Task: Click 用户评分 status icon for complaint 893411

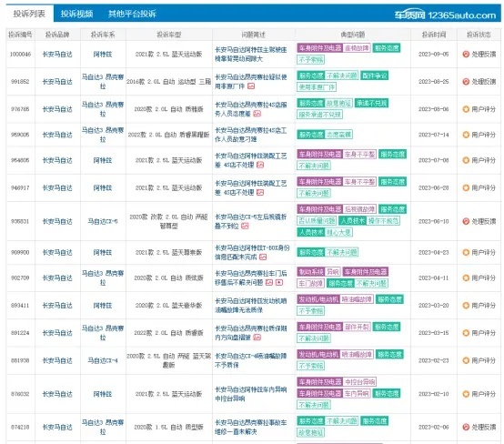Action: [466, 305]
